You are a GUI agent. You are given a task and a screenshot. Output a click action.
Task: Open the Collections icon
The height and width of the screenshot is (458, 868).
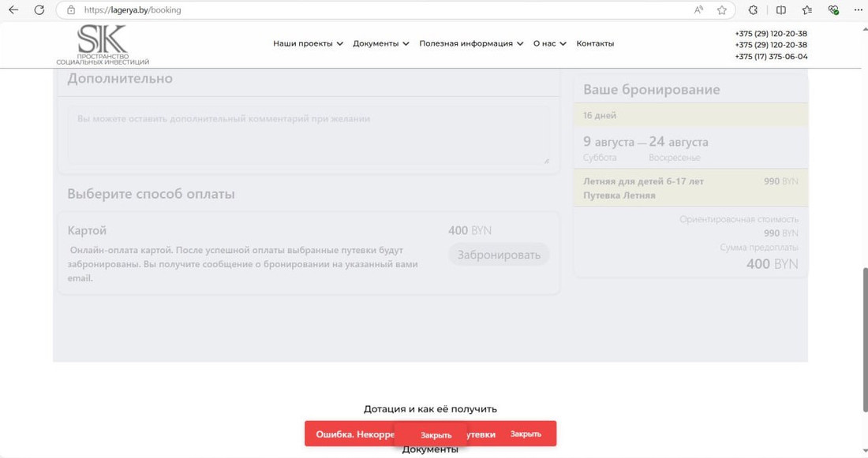click(x=806, y=10)
